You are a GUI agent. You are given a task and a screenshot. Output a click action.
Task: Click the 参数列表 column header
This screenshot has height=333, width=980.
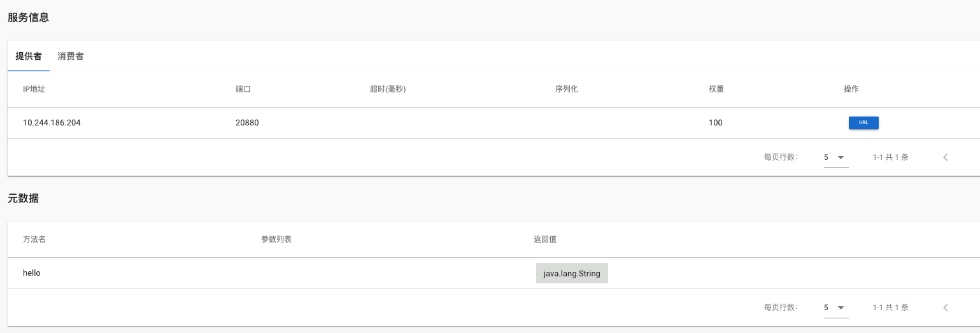click(x=276, y=239)
